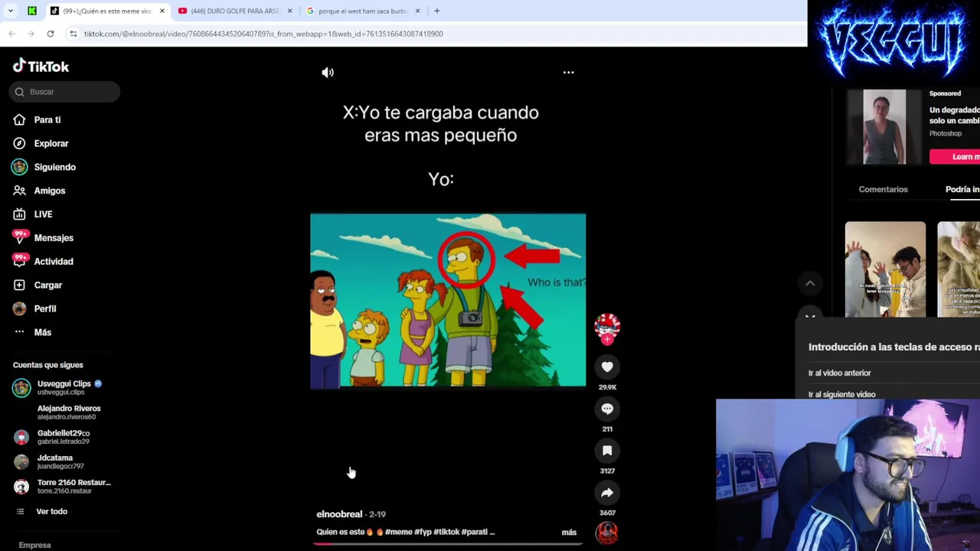Close the YouTube browser tab
The width and height of the screenshot is (980, 551).
click(289, 11)
